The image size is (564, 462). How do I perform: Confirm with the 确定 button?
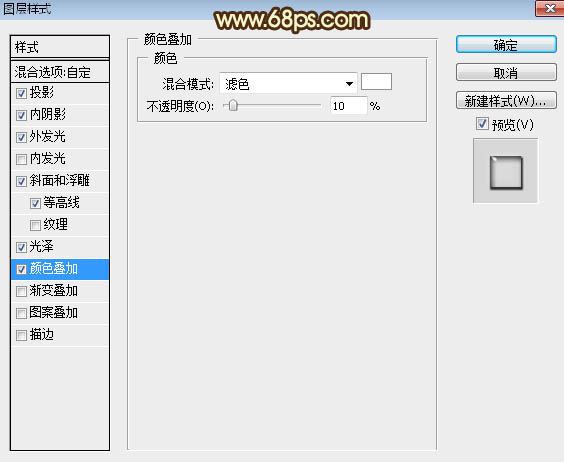506,45
